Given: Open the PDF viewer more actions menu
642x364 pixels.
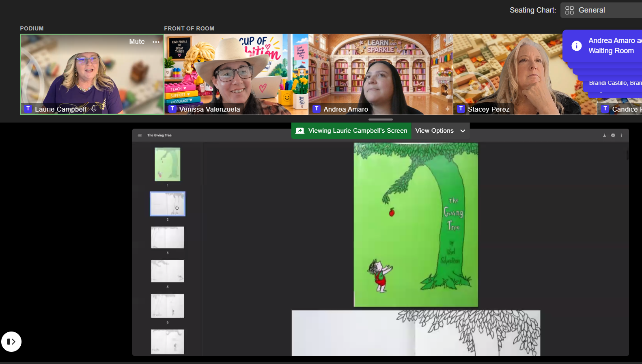Looking at the screenshot, I should (621, 135).
